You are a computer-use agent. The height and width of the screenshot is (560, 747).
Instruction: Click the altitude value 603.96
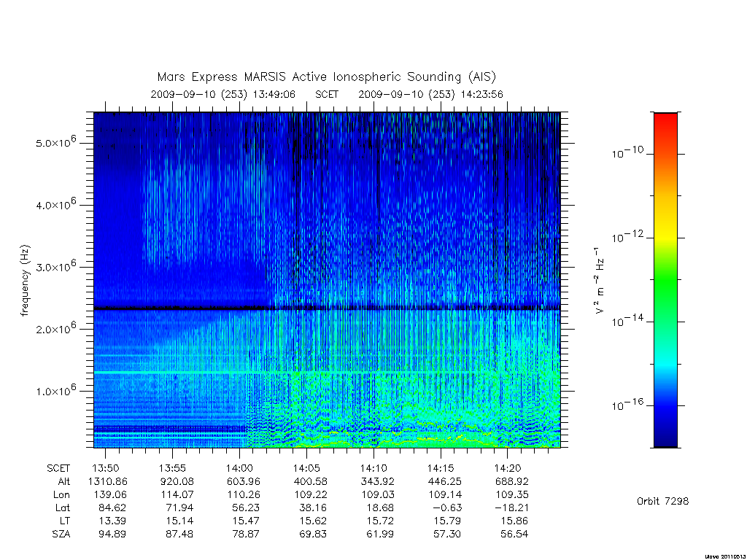(244, 481)
